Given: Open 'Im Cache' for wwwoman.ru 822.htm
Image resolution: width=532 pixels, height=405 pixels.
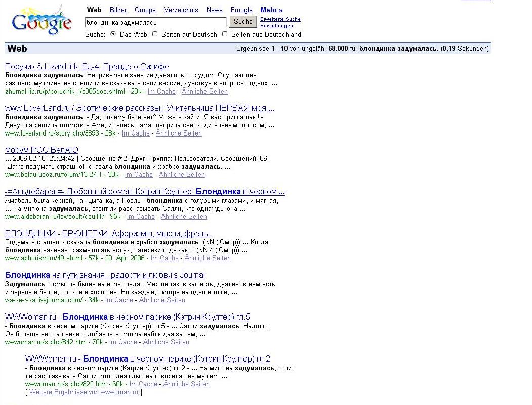Looking at the screenshot, I should coord(144,384).
